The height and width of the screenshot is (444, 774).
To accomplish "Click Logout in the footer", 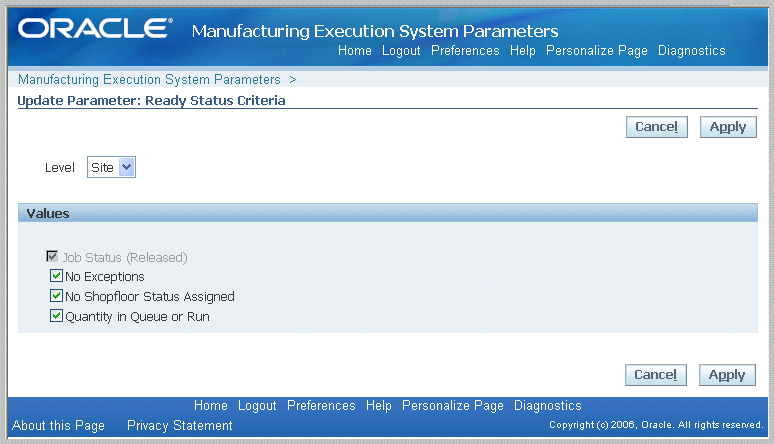I will (x=257, y=405).
